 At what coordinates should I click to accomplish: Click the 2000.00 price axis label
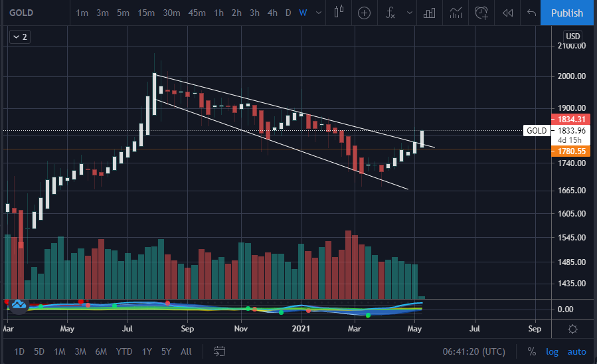[x=572, y=76]
